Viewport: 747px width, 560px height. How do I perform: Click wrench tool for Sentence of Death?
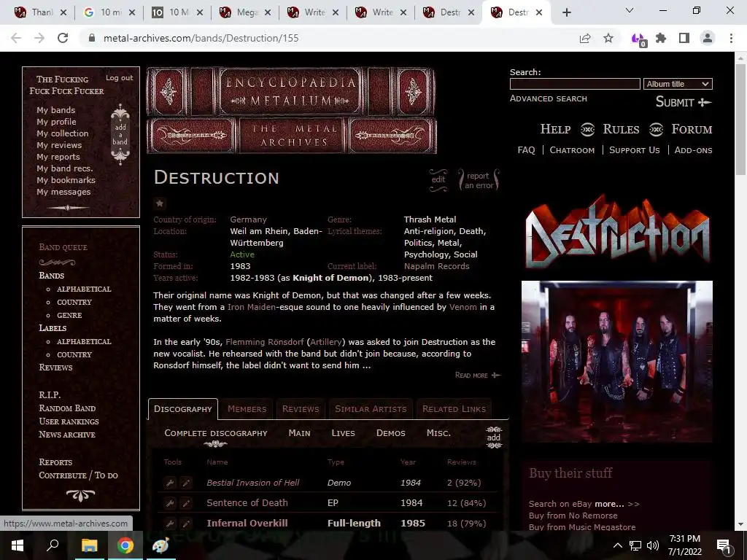(x=170, y=503)
